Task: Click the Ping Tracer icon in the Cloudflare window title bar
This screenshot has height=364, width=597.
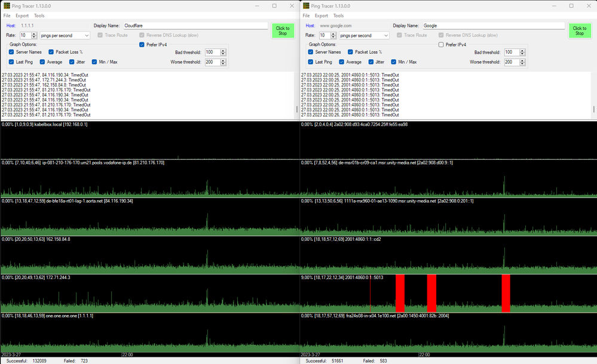Action: click(x=7, y=6)
